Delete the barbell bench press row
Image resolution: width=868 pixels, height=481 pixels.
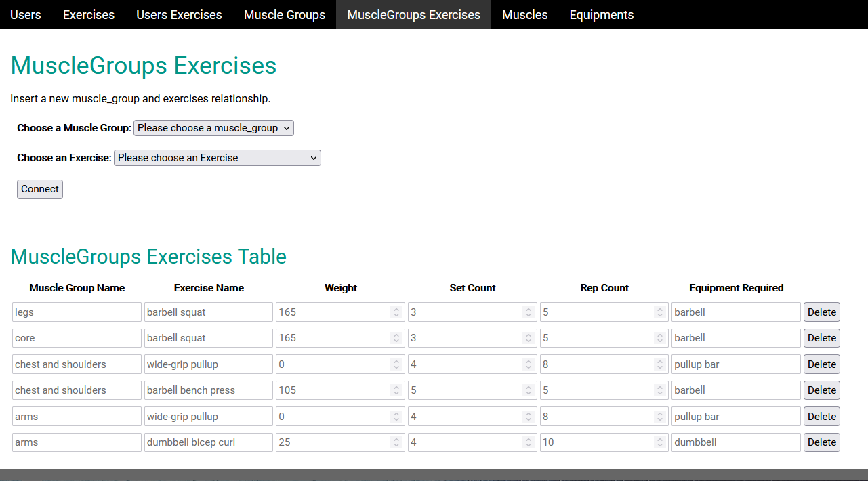coord(822,390)
